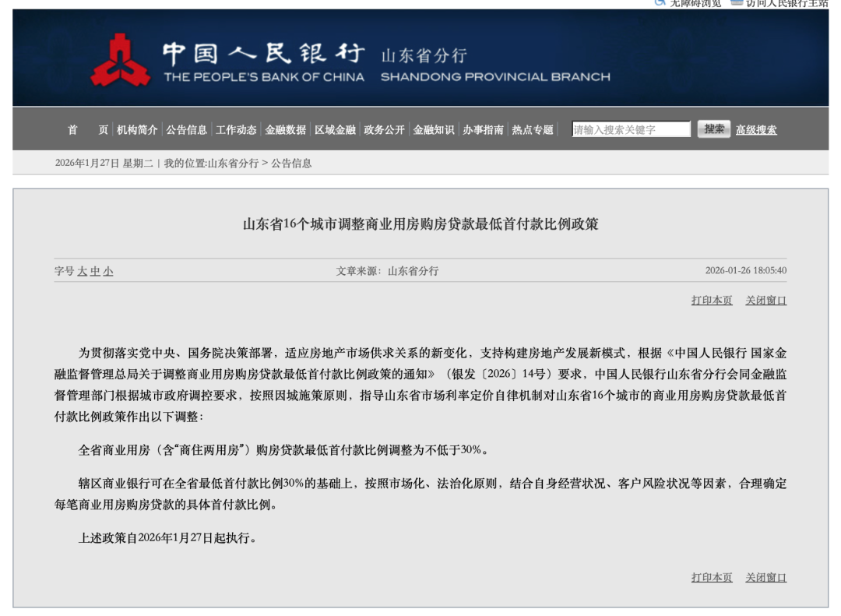The image size is (841, 616).
Task: Click 打印本页 above the article text
Action: 712,301
